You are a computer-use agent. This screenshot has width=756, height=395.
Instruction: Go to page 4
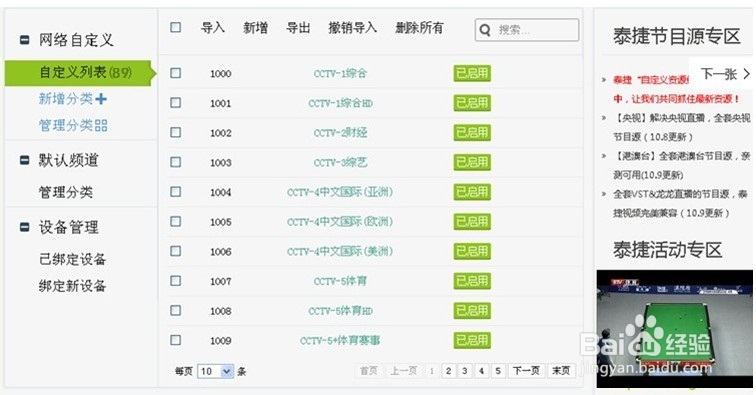(x=481, y=370)
